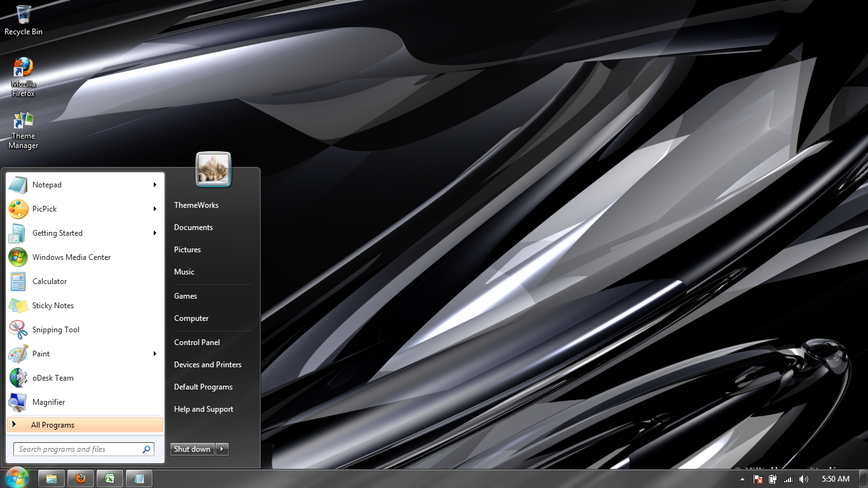Open the Snipping Tool

point(85,330)
